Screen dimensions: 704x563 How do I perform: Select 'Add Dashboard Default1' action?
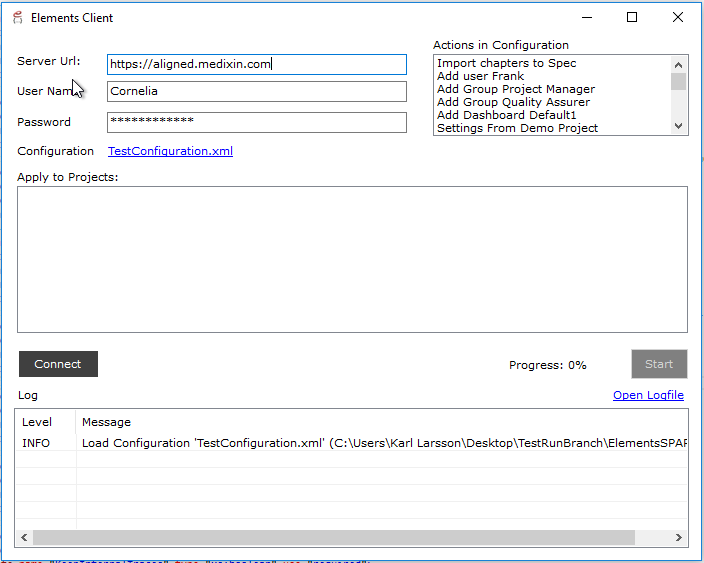(x=506, y=115)
